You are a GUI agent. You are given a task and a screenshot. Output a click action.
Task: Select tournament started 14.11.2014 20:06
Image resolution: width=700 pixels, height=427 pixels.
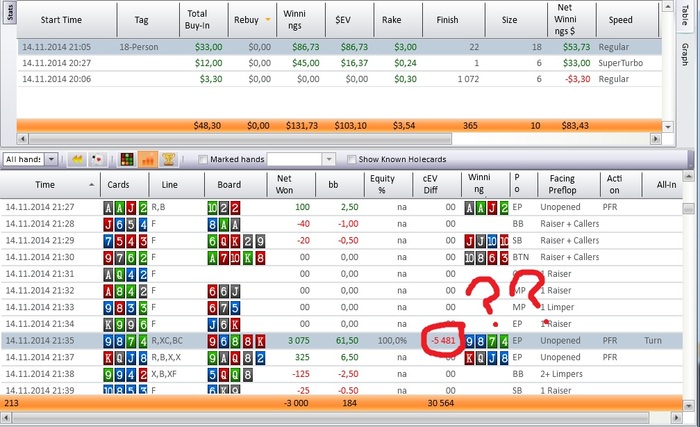pyautogui.click(x=339, y=79)
